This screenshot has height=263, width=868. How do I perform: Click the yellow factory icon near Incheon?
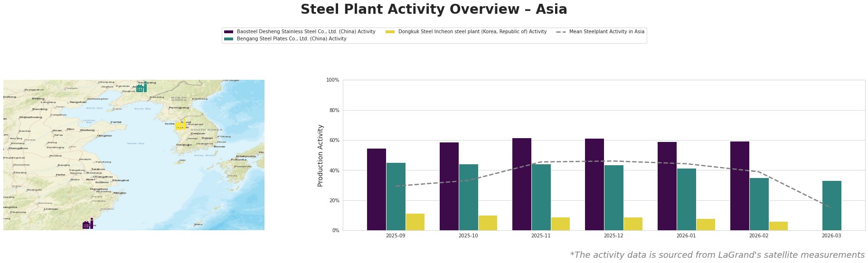180,125
